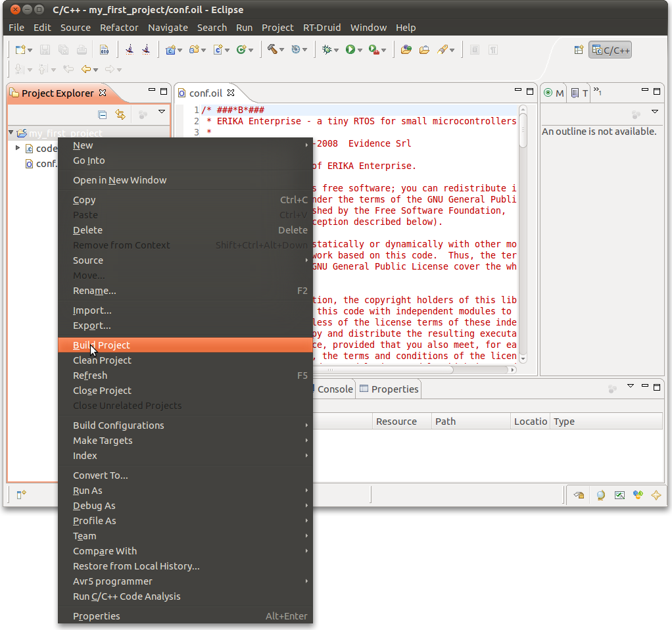Click the star icon in status bar

(656, 495)
